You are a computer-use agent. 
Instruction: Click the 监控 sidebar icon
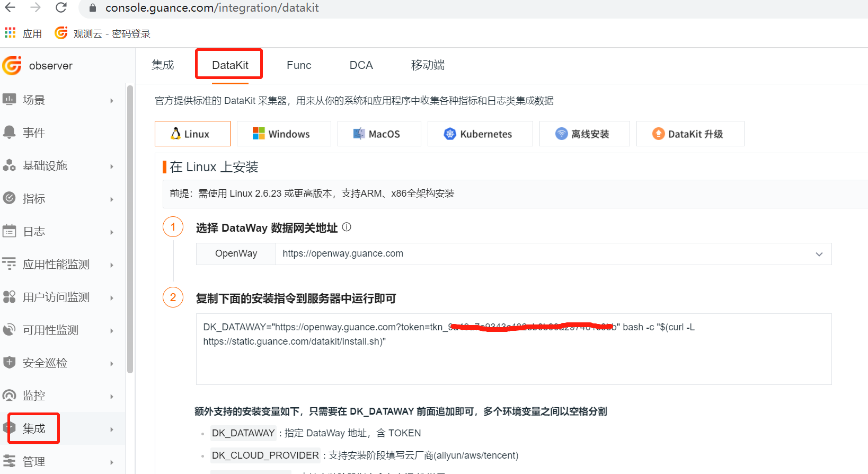(9, 396)
